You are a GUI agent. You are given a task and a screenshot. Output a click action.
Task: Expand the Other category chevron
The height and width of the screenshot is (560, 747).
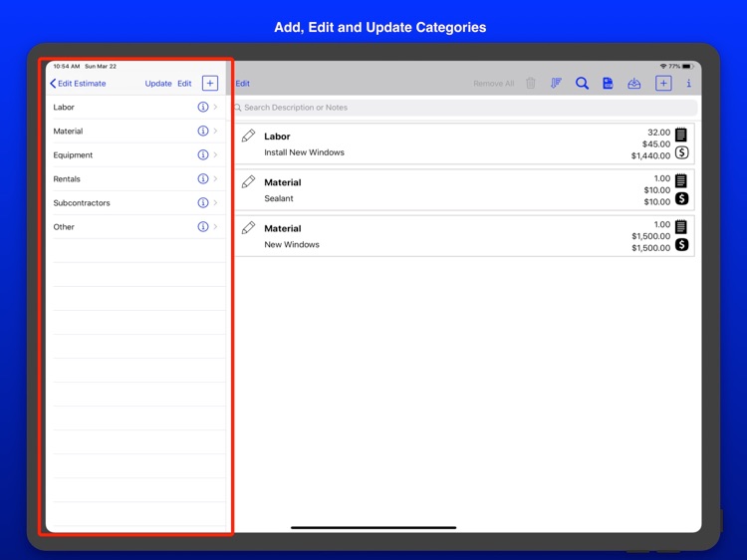[216, 226]
